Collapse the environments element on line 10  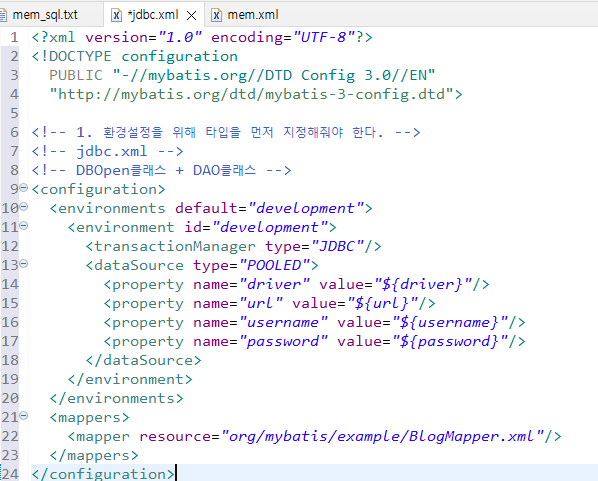[x=24, y=207]
